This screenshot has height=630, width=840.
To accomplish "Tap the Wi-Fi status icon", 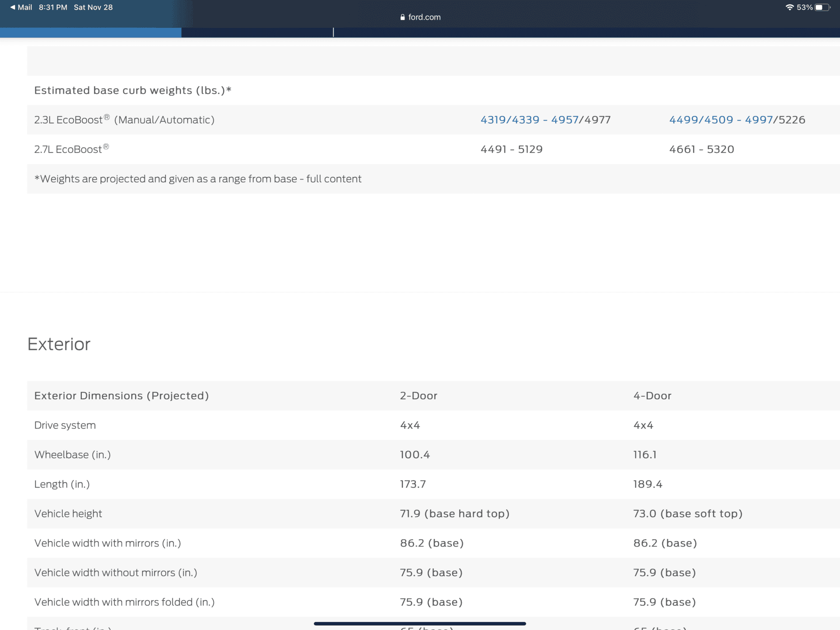I will [790, 7].
